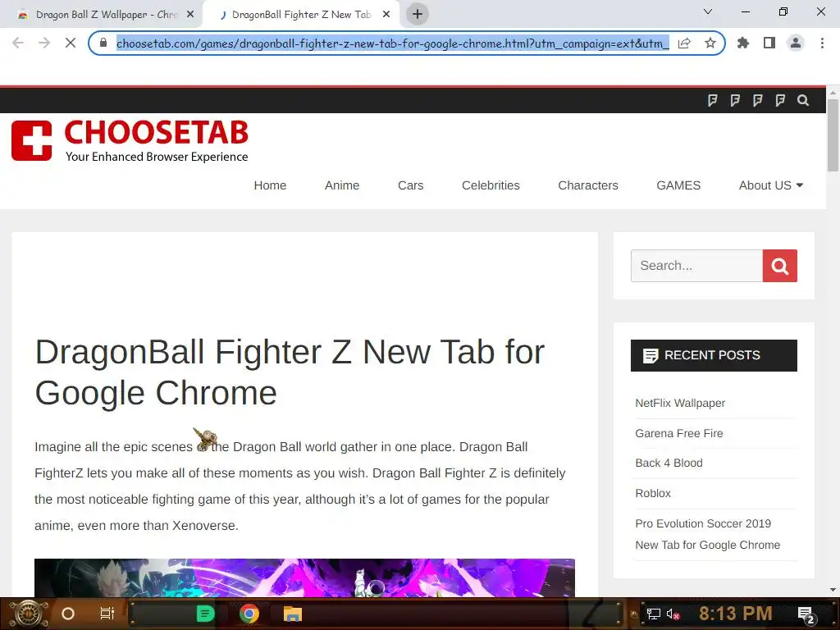Close the DragonBall Fighter Z New Tab tab
The image size is (840, 630).
tap(386, 15)
